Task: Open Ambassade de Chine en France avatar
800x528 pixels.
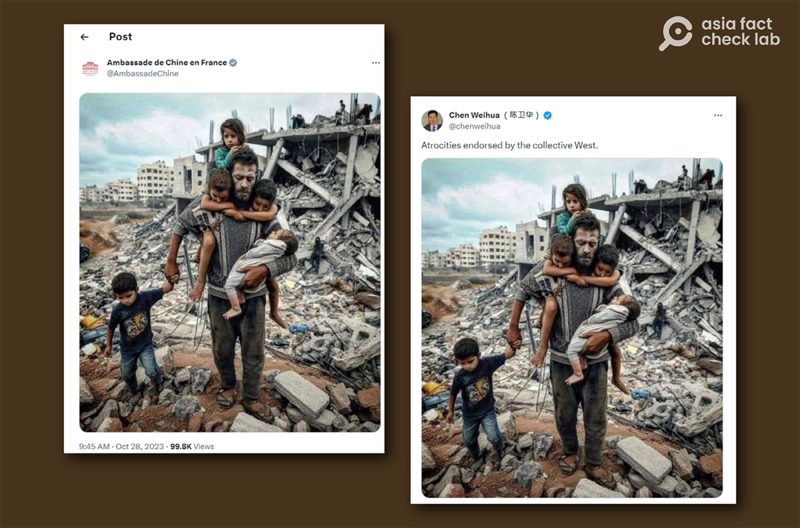Action: coord(90,68)
